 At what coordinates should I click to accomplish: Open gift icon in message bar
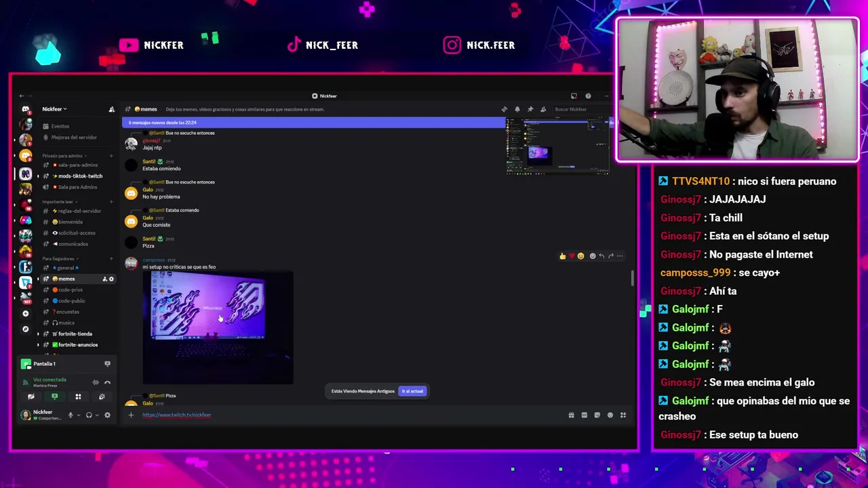click(571, 415)
